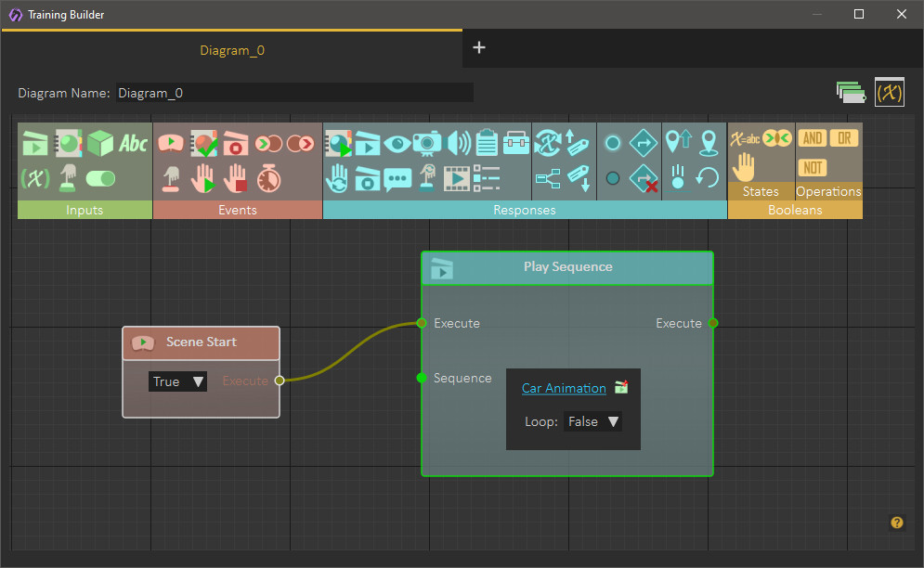The image size is (924, 568).
Task: Add a Scene Start event from the palette
Action: (171, 143)
